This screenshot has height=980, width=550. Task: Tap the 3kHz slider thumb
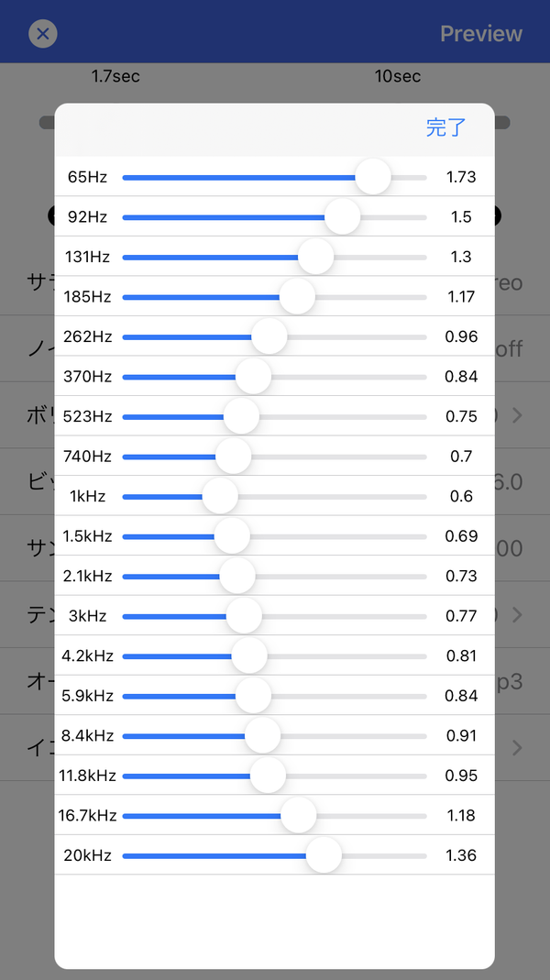(x=244, y=616)
